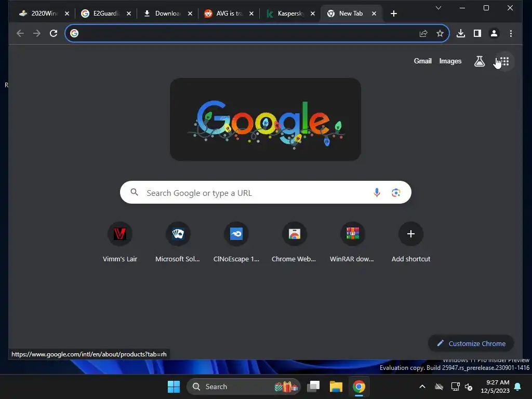Click the Chrome taskbar icon
The height and width of the screenshot is (399, 532).
pyautogui.click(x=358, y=387)
